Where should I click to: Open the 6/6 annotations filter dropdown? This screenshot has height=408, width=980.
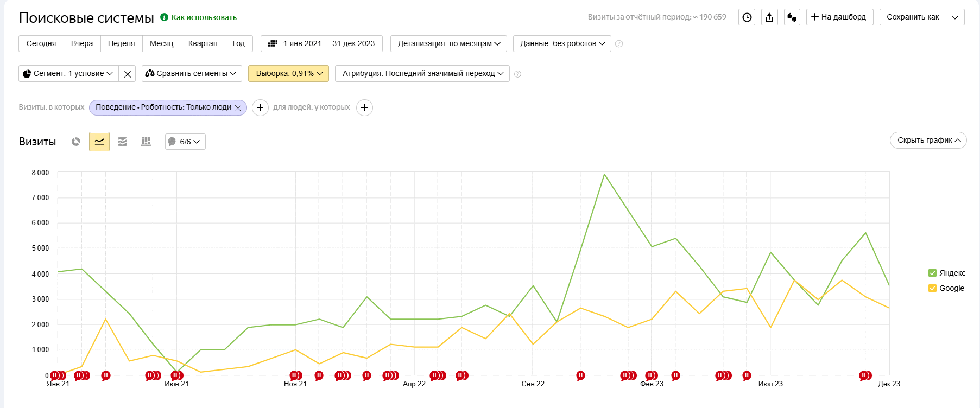tap(185, 142)
